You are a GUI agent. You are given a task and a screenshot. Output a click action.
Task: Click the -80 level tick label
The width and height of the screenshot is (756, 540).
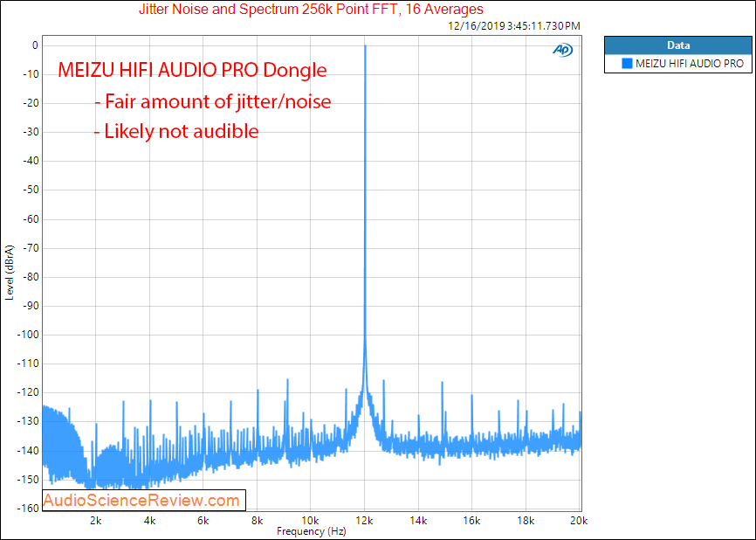point(31,277)
